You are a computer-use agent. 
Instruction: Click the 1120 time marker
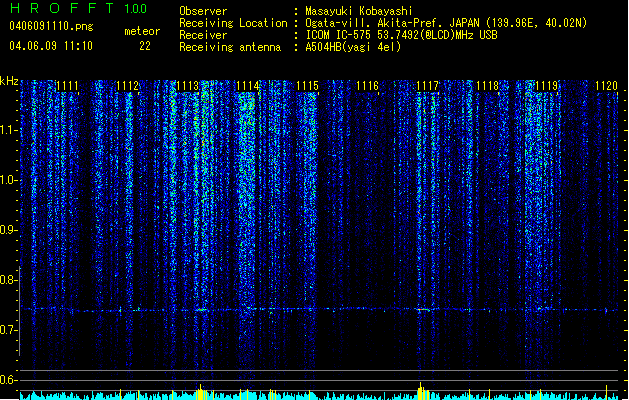[x=607, y=86]
